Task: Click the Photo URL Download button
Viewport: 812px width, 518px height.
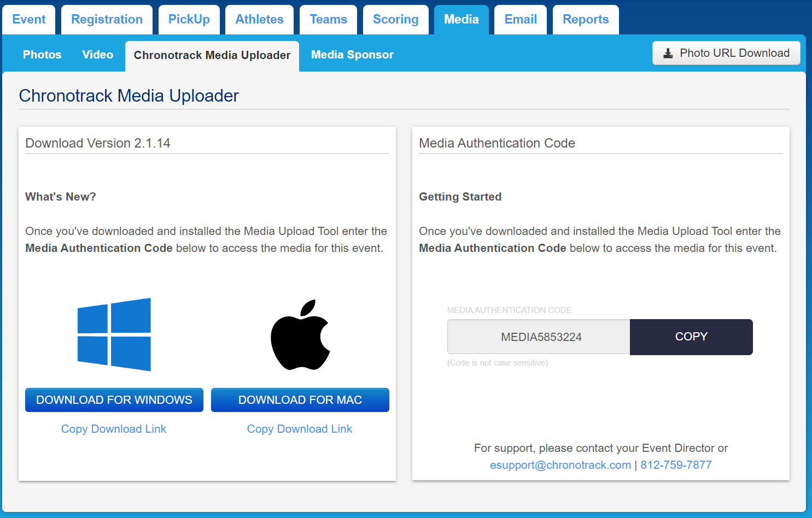Action: (x=726, y=53)
